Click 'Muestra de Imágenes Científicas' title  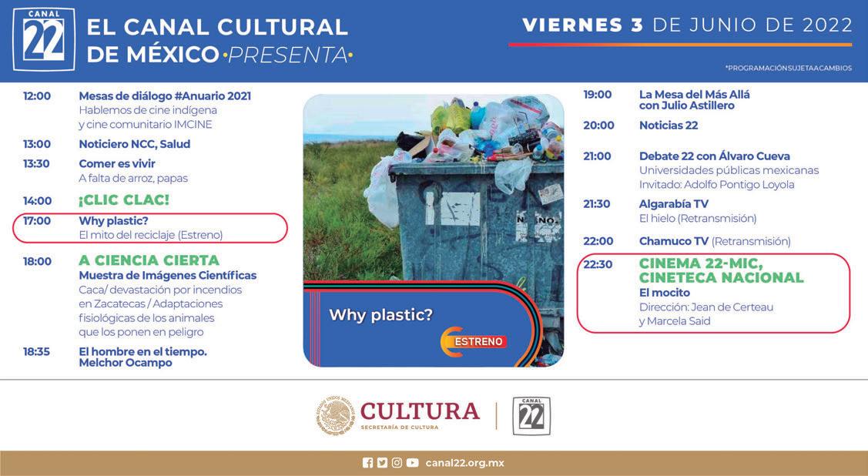point(168,275)
